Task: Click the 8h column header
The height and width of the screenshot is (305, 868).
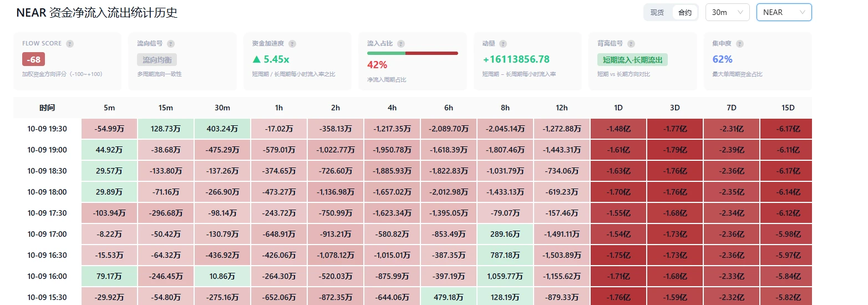Action: coord(505,108)
